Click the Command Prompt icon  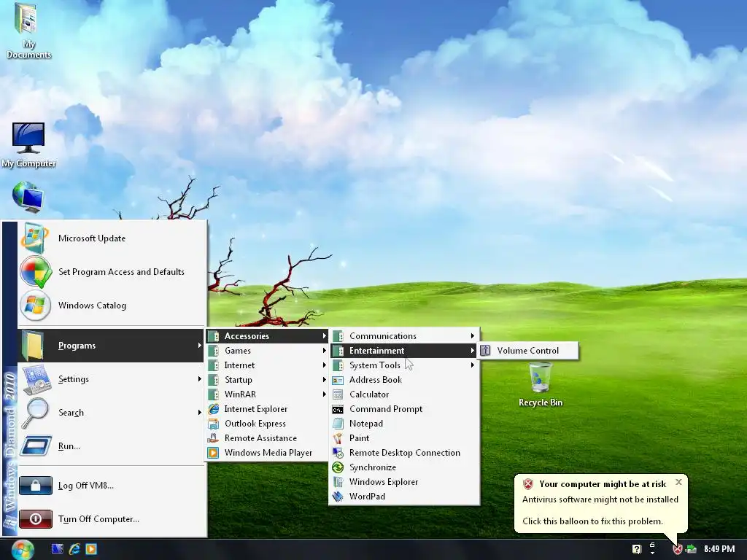[338, 409]
